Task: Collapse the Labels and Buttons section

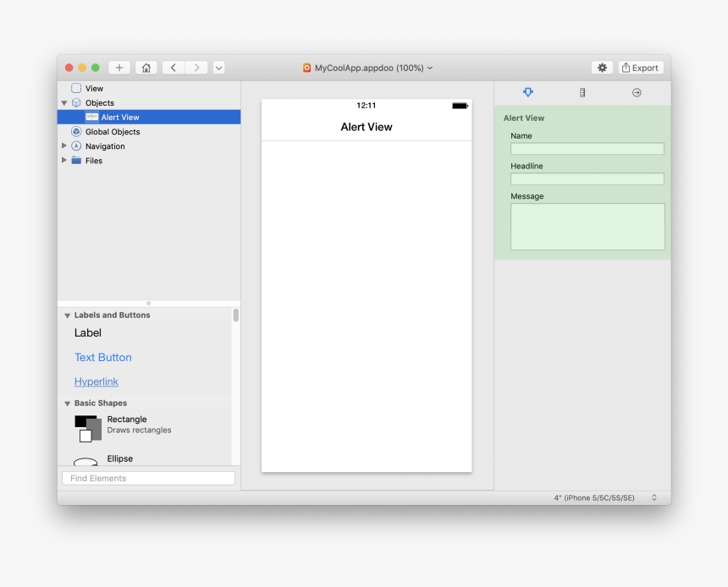Action: point(68,315)
